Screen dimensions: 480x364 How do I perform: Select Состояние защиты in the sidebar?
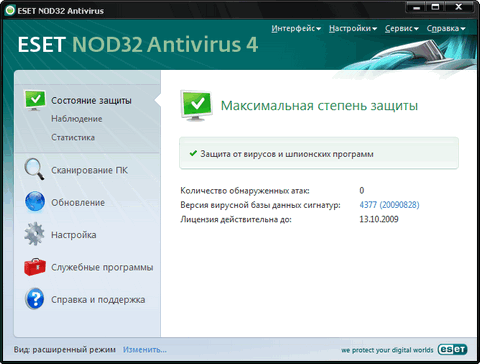click(91, 101)
